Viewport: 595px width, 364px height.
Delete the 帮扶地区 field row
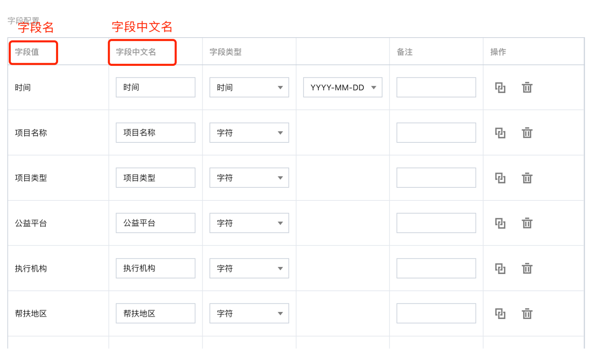tap(527, 313)
